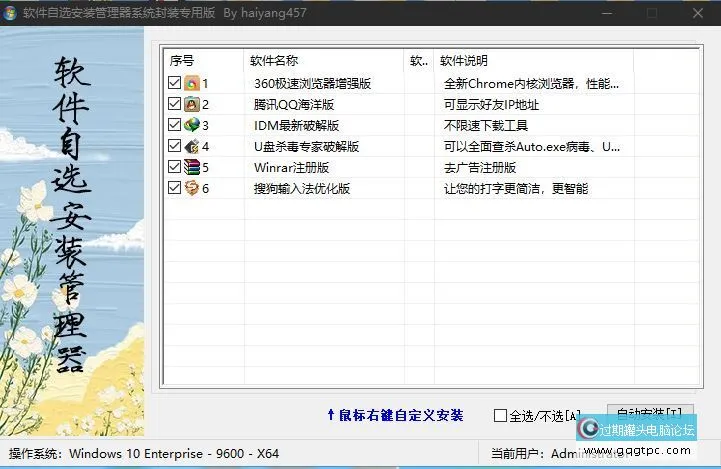Click the 全新Chrome内核浏览器 description
721x469 pixels.
(x=531, y=84)
